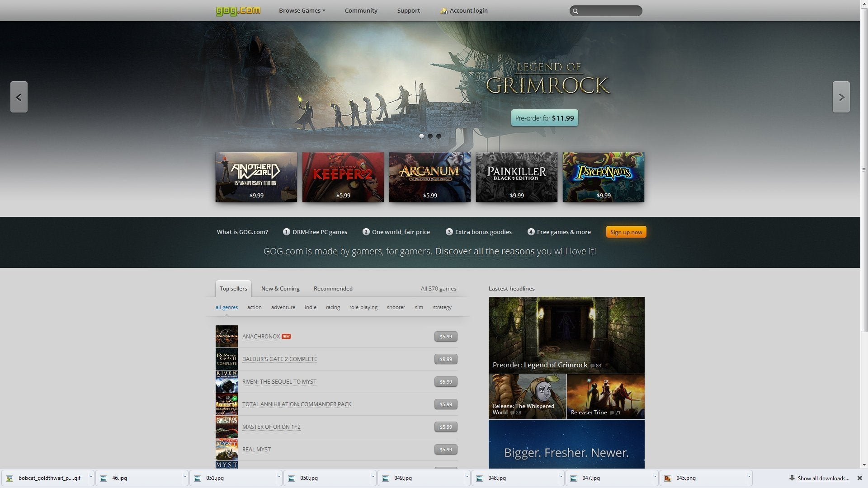Click the Account login icon
868x488 pixels.
(x=443, y=10)
